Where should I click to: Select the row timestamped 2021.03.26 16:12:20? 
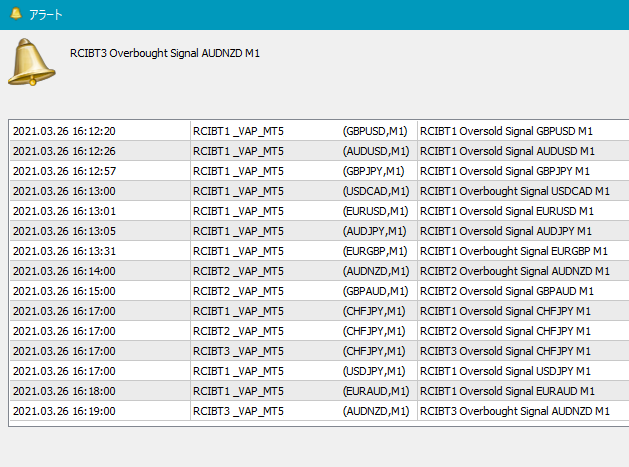point(319,131)
